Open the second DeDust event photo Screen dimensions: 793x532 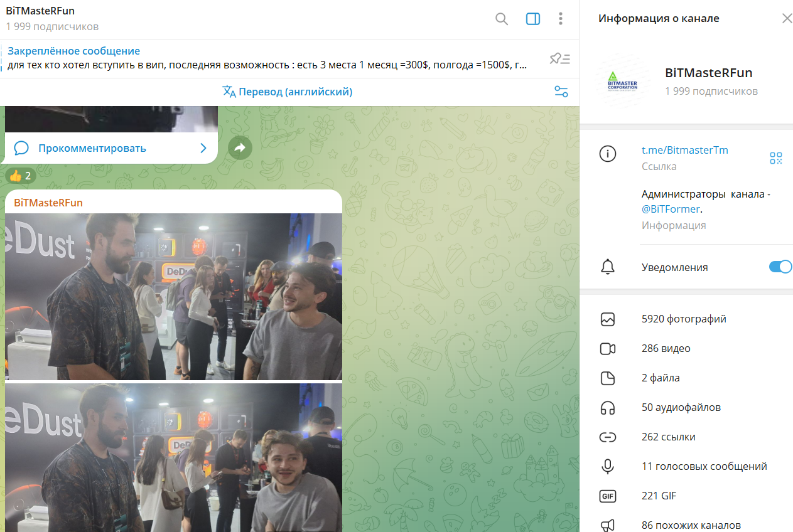click(x=173, y=457)
